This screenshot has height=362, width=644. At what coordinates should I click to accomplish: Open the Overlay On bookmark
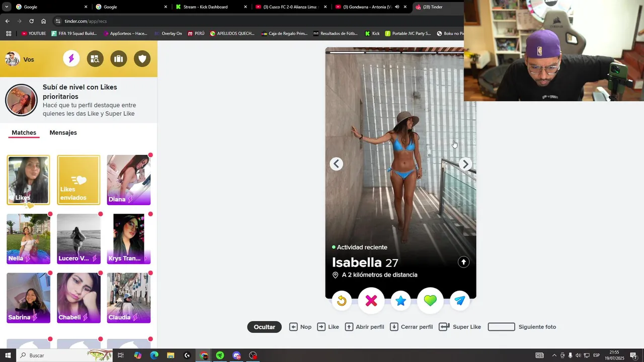[169, 34]
